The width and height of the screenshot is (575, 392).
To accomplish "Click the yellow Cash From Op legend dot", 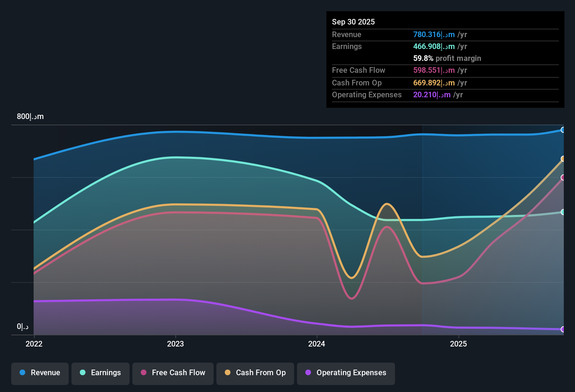I will tap(228, 373).
